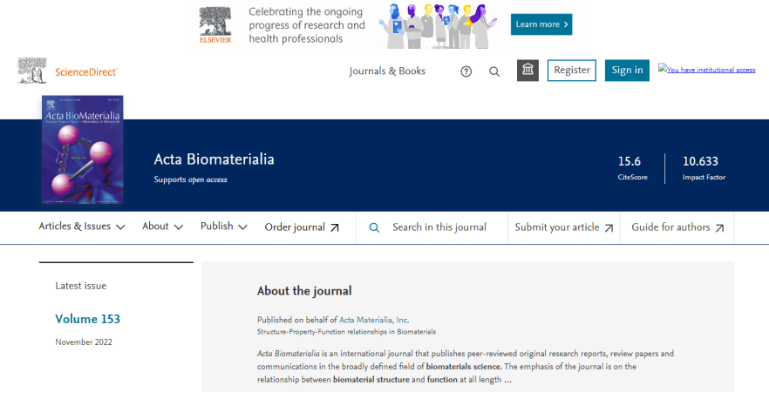The width and height of the screenshot is (769, 393).
Task: Click the institution building icon
Action: pyautogui.click(x=528, y=70)
